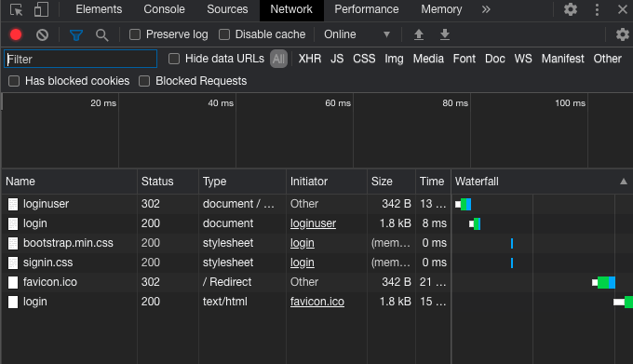This screenshot has height=364, width=633.
Task: Switch to the Console tab
Action: click(165, 9)
